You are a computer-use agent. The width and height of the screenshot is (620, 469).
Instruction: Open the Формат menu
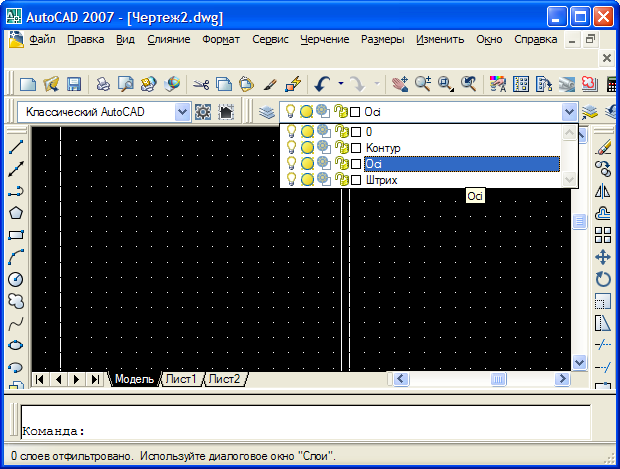pyautogui.click(x=221, y=40)
